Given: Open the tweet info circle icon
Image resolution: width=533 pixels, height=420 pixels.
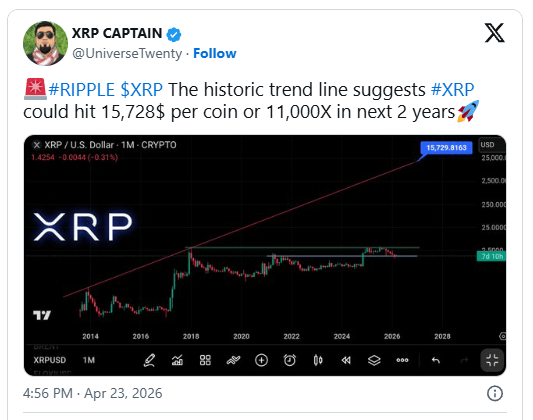Looking at the screenshot, I should tap(495, 393).
